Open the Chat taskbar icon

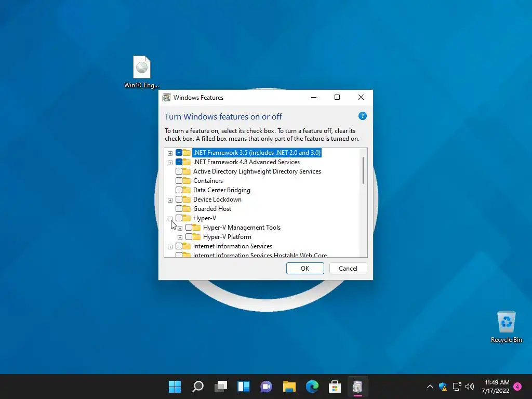267,387
